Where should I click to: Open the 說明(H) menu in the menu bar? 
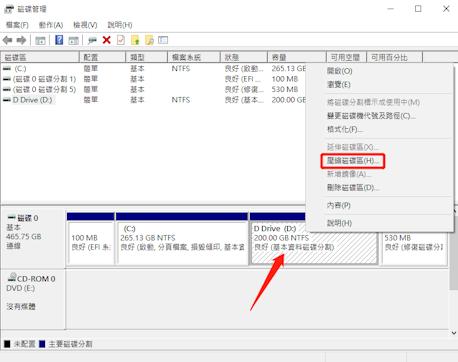click(120, 25)
